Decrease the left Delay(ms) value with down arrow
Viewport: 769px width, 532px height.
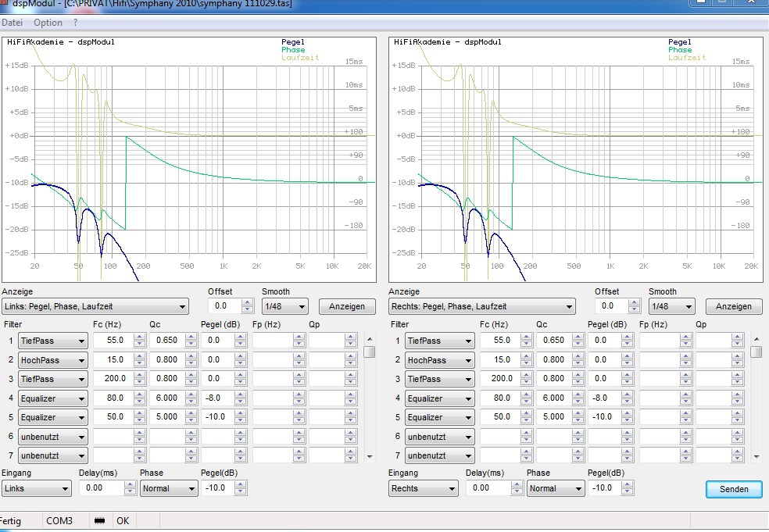click(130, 492)
